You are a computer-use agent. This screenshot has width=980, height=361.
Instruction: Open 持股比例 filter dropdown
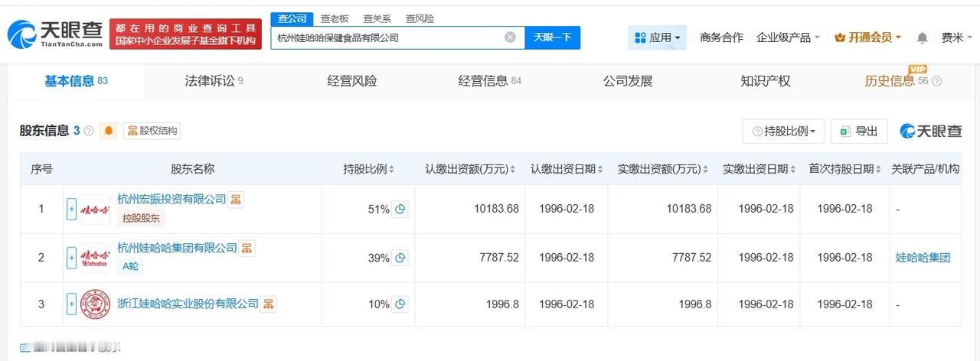pyautogui.click(x=783, y=132)
